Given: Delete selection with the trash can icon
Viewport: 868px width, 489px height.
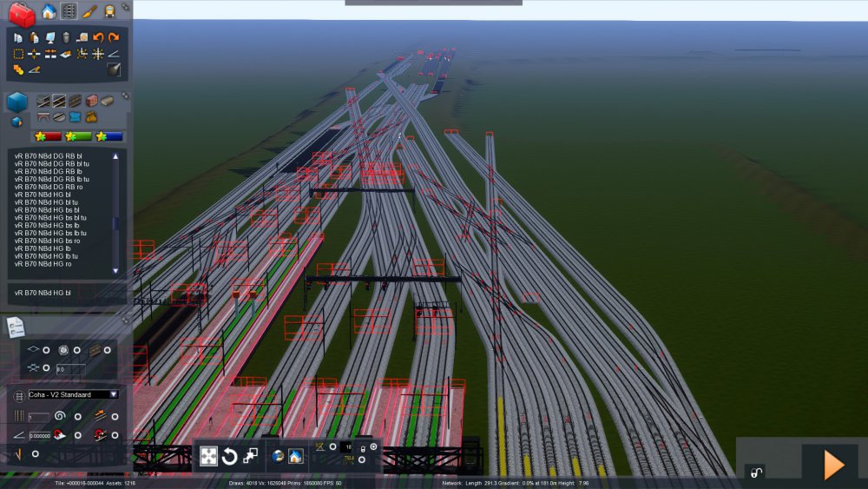Looking at the screenshot, I should click(x=66, y=37).
